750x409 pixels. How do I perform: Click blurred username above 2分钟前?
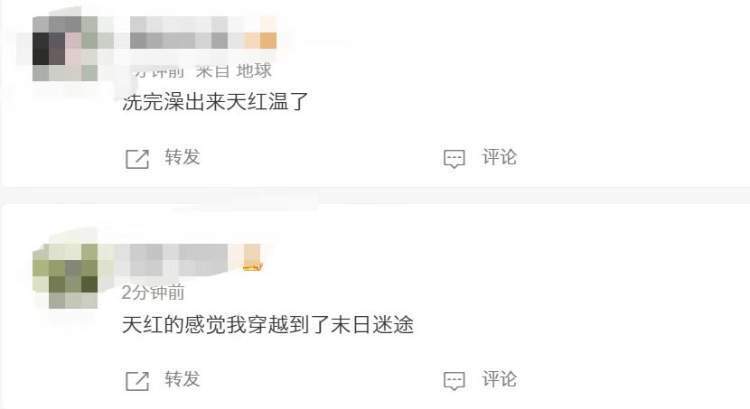tap(179, 260)
